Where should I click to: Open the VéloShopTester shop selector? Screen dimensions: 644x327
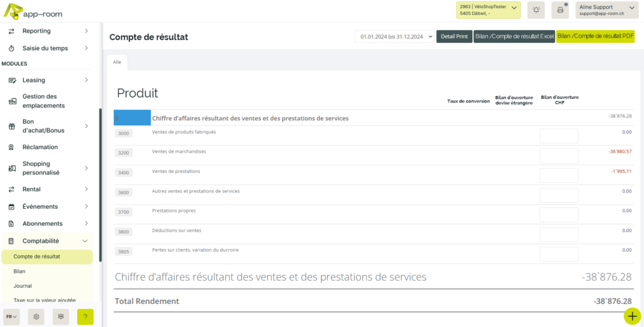[489, 9]
